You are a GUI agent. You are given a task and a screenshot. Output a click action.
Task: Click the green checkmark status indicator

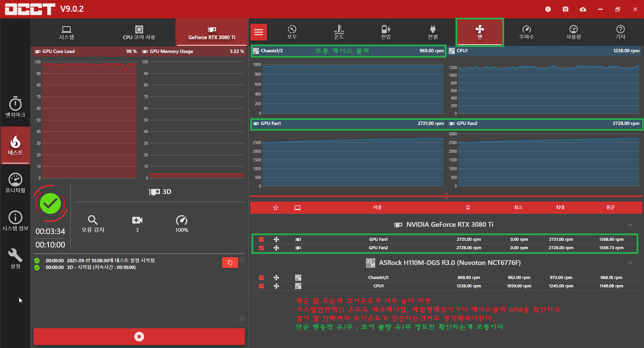[50, 203]
